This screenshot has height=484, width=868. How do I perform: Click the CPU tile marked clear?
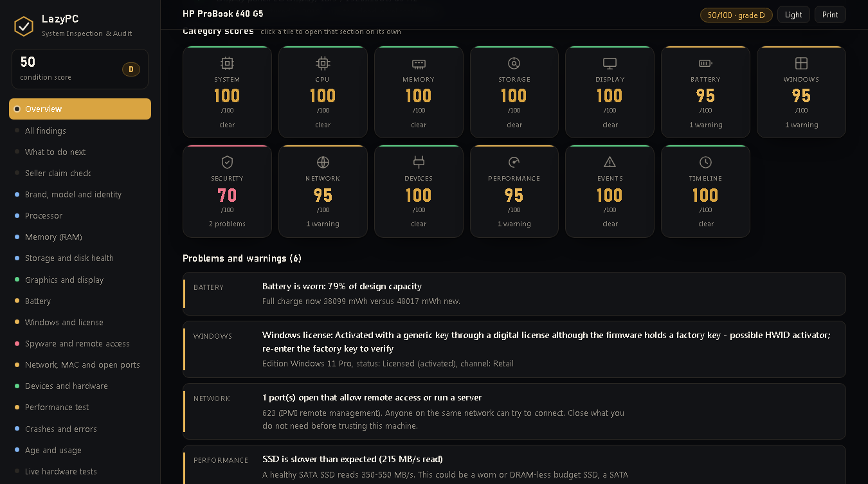(x=323, y=92)
